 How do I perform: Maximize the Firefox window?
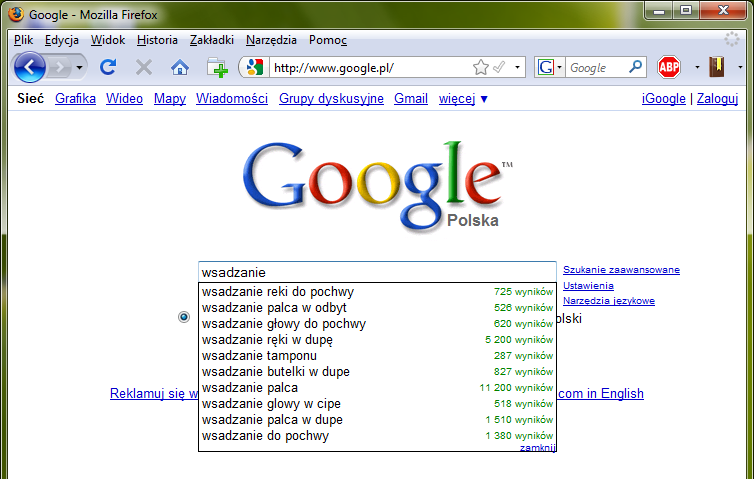[686, 11]
